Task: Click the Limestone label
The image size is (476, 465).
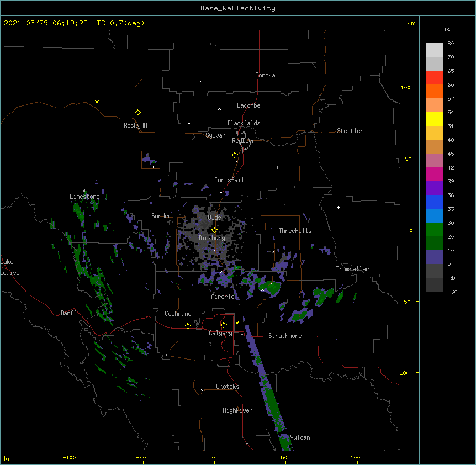Action: (84, 197)
